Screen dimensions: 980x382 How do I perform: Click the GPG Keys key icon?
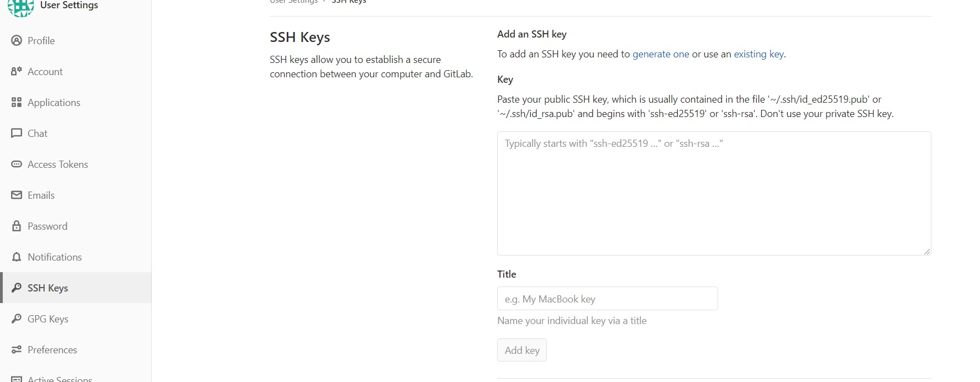[17, 319]
